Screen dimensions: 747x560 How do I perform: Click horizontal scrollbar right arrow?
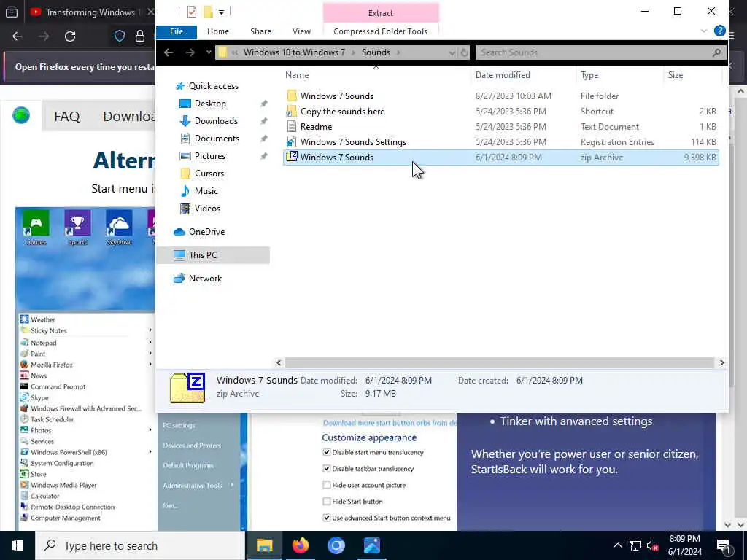pos(721,363)
